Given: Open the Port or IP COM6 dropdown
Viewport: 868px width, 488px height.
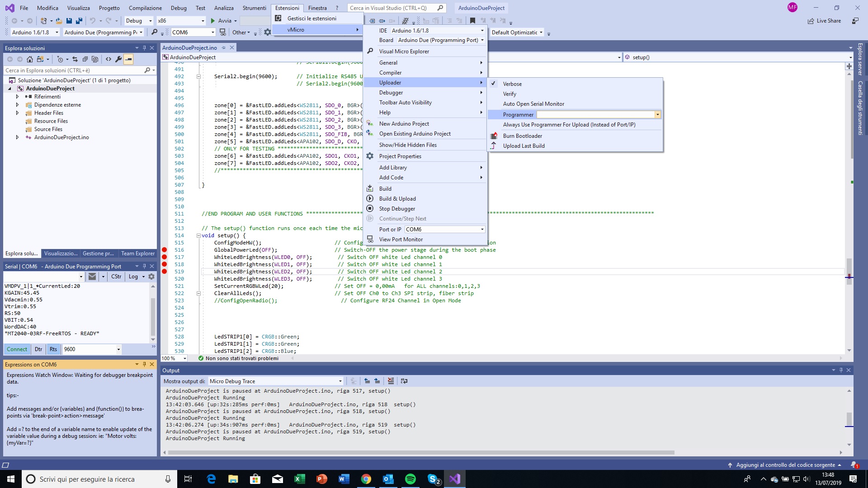Looking at the screenshot, I should [482, 230].
